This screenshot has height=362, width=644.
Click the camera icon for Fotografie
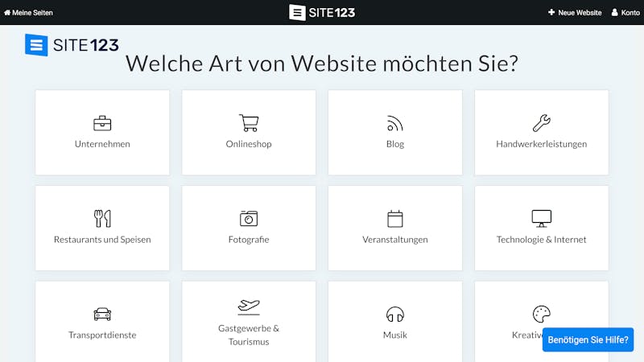click(249, 218)
